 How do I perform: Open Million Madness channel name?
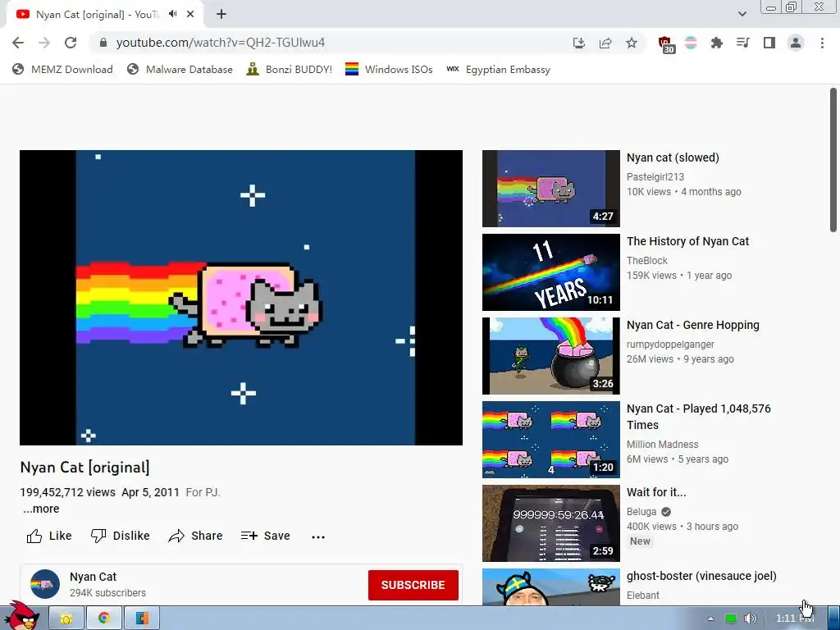pos(663,444)
